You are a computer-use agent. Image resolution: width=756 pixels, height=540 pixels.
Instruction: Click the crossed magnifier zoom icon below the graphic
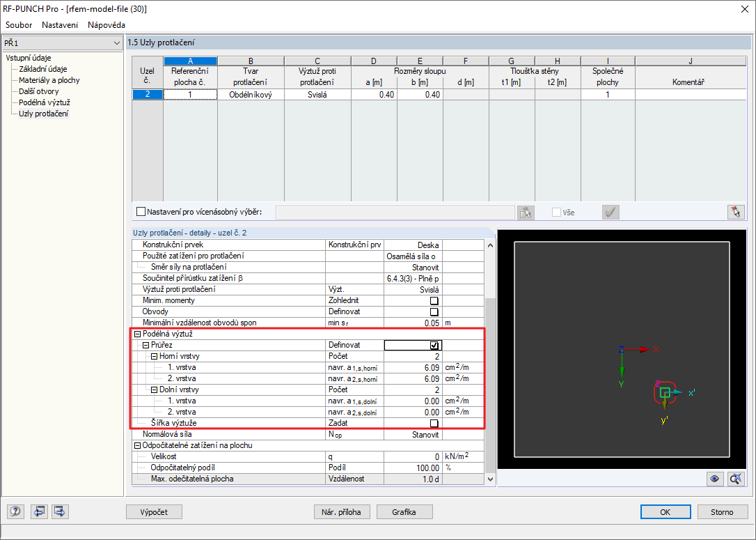click(736, 479)
